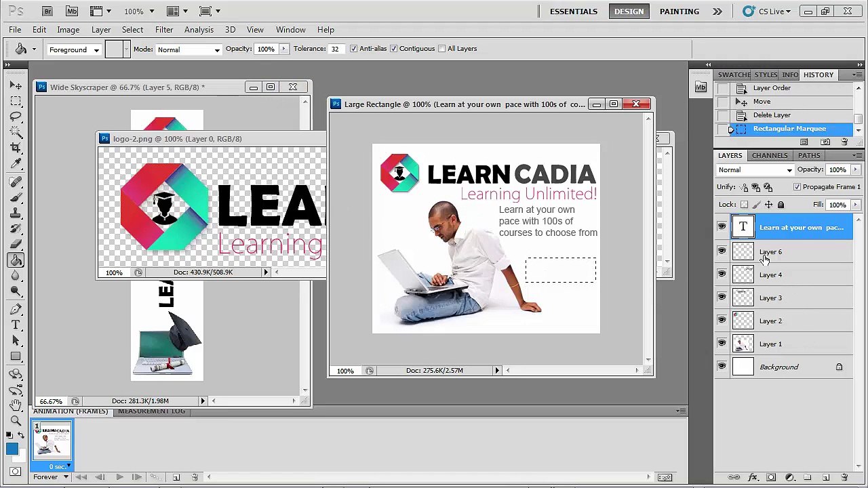Create a new layer group
The height and width of the screenshot is (488, 868).
pyautogui.click(x=808, y=477)
